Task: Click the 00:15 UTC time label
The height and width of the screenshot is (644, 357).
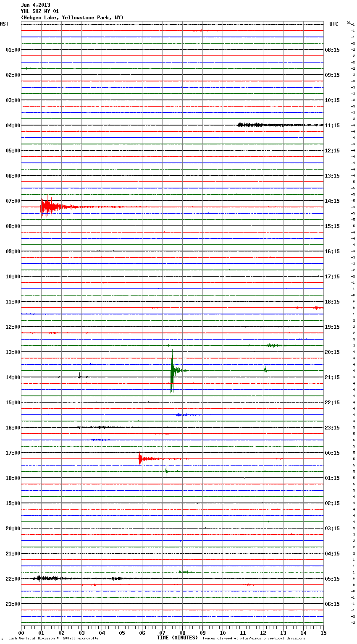Action: 332,453
